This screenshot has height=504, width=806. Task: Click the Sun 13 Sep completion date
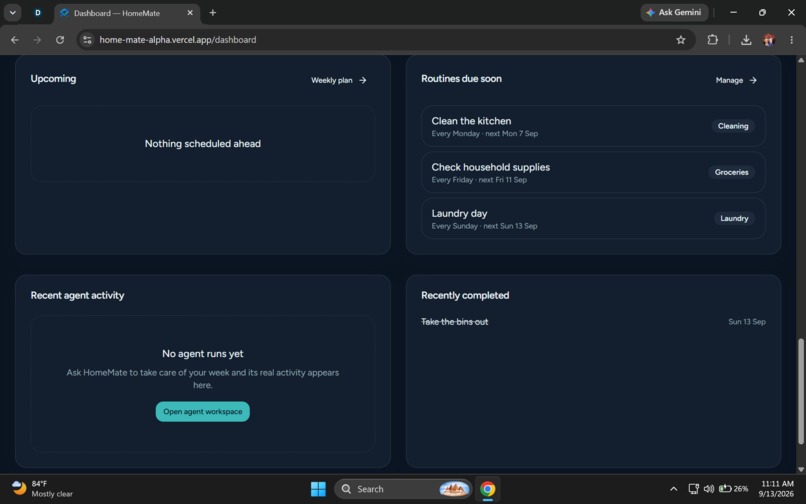tap(746, 322)
